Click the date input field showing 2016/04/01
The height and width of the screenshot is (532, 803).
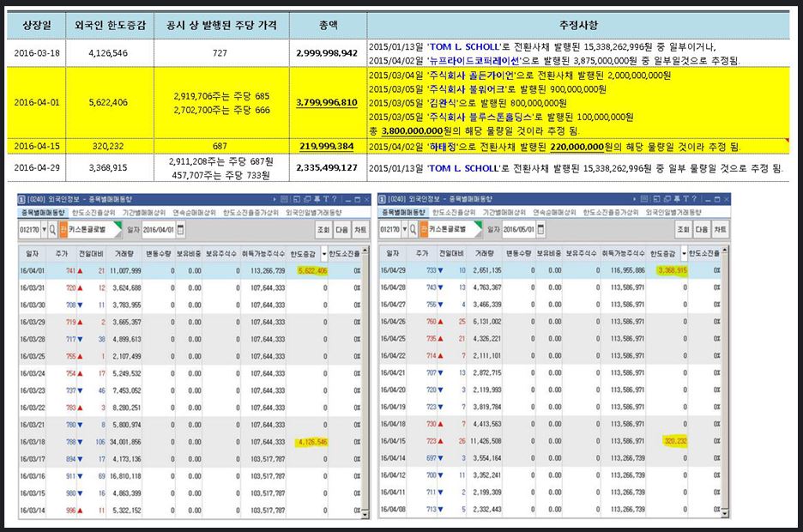coord(156,230)
